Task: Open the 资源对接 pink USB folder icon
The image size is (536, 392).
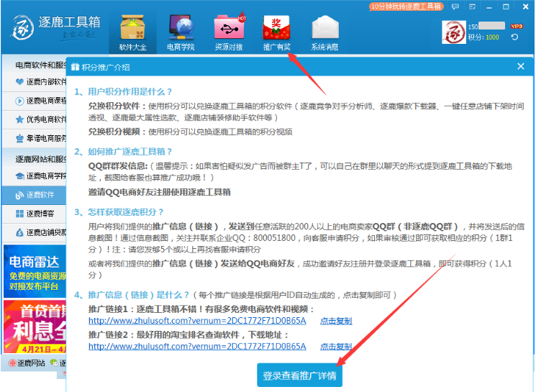Action: pos(229,33)
